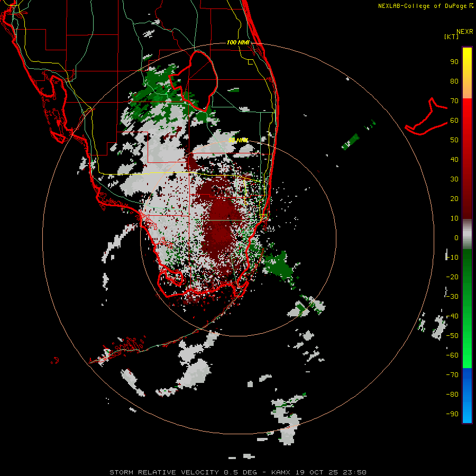Click the -20 value on velocity scale

(452, 277)
